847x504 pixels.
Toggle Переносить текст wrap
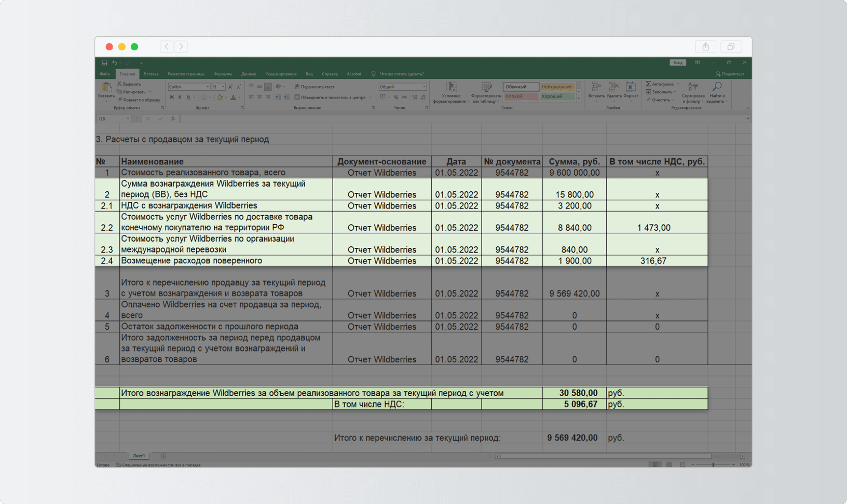coord(315,87)
